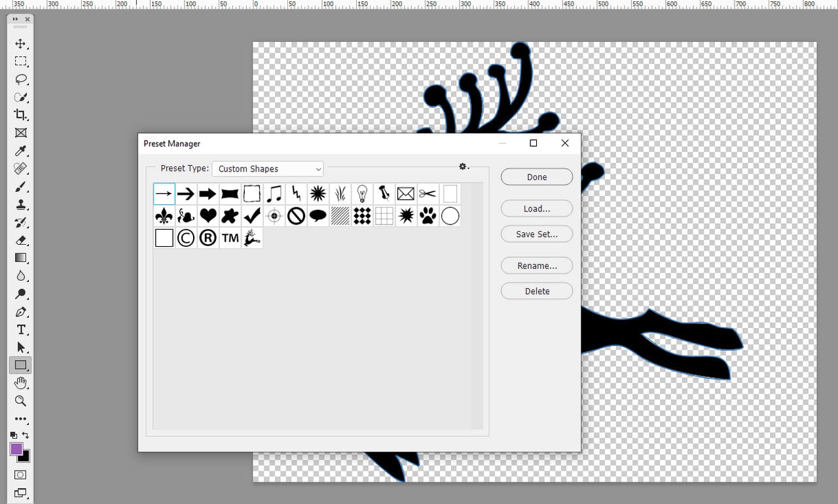Click the Preset Manager scrollbar
Screen dimensions: 838x504
477,306
